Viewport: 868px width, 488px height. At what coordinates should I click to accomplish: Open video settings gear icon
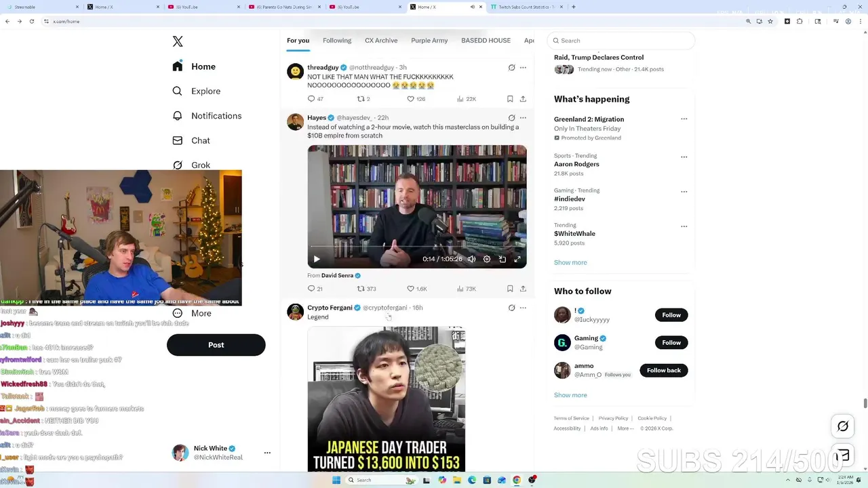tap(486, 259)
